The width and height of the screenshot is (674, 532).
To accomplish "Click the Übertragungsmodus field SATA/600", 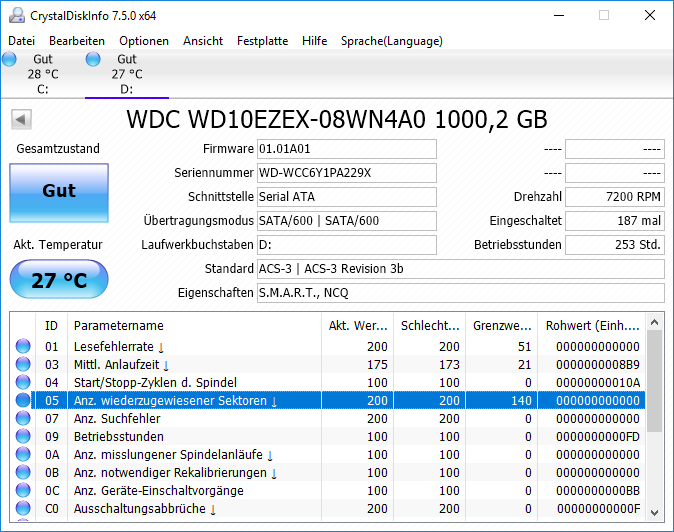I will pos(347,221).
